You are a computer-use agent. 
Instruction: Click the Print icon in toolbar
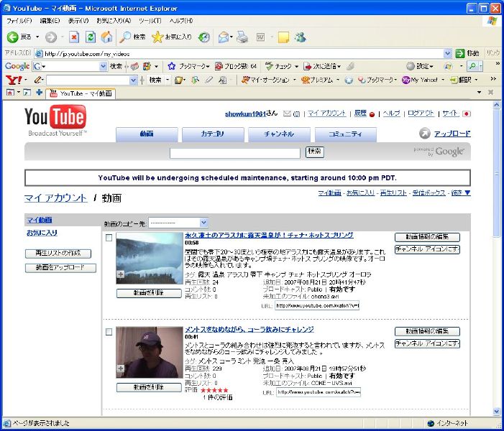(x=243, y=37)
